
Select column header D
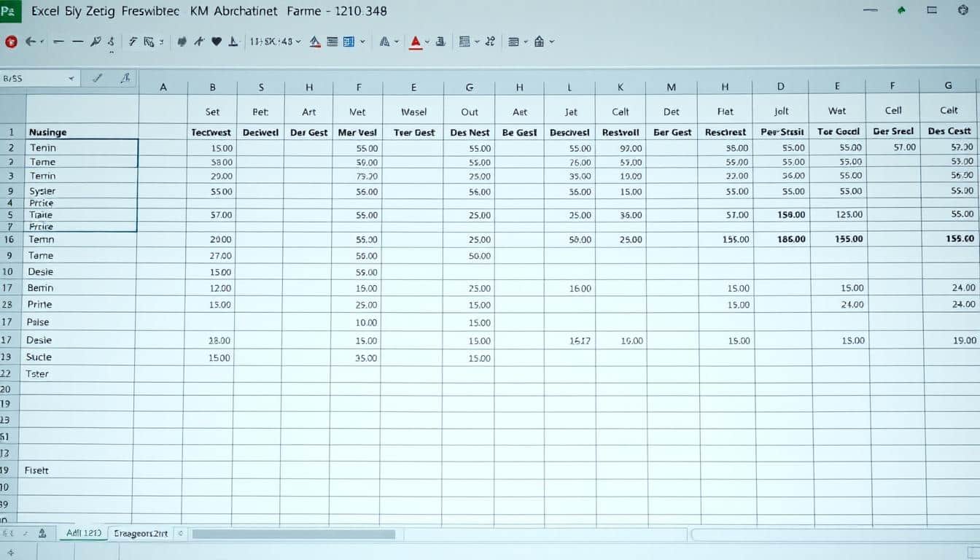pyautogui.click(x=781, y=86)
